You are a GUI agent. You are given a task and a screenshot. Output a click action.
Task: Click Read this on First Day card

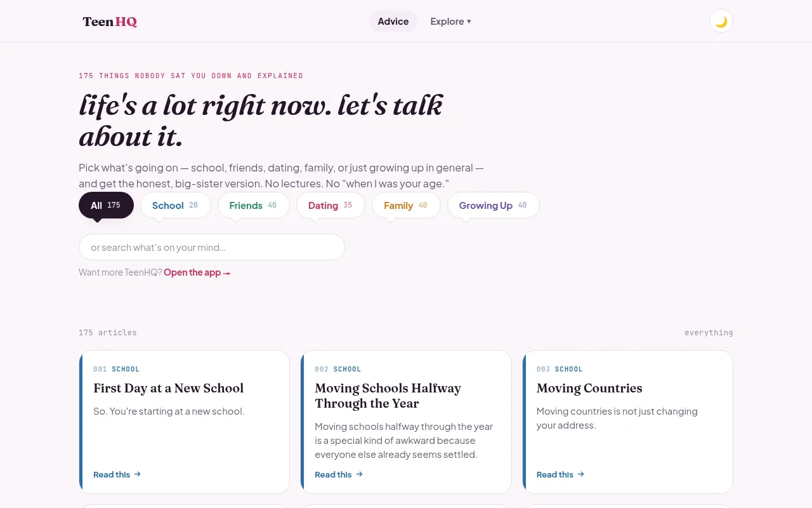point(117,474)
